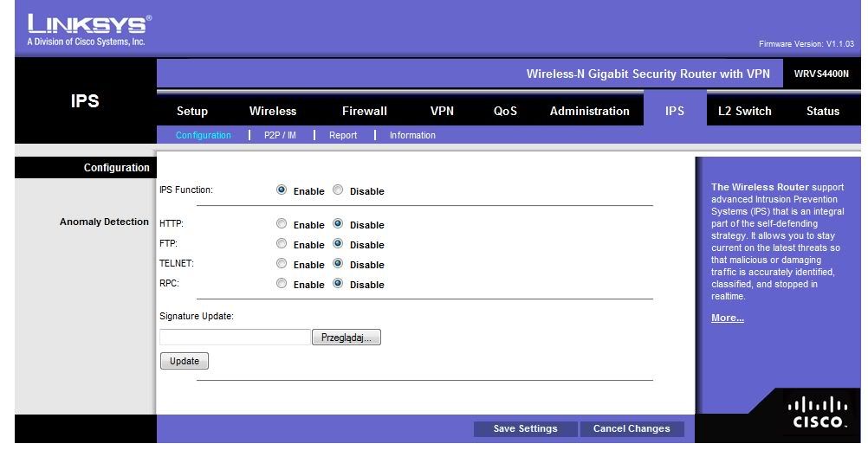Select Disable for FTP anomaly detection

[x=338, y=244]
